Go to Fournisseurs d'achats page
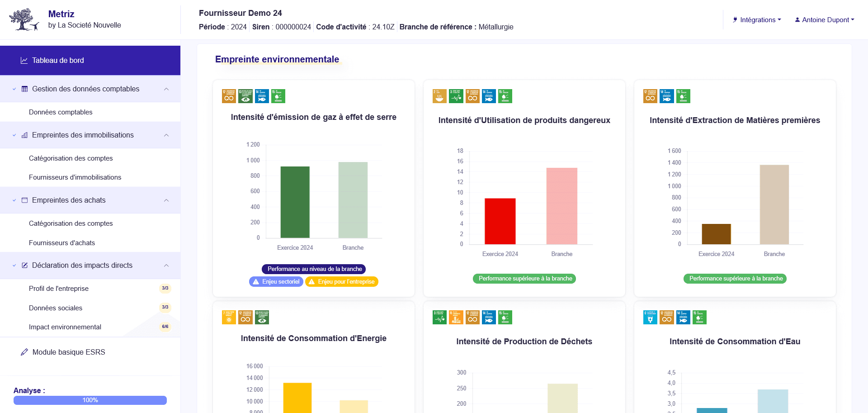This screenshot has width=868, height=413. [62, 243]
